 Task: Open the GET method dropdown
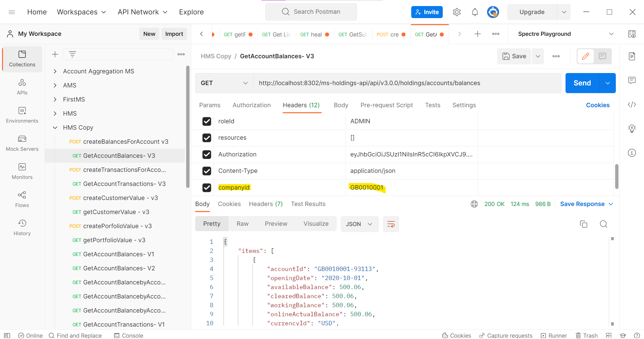[224, 83]
